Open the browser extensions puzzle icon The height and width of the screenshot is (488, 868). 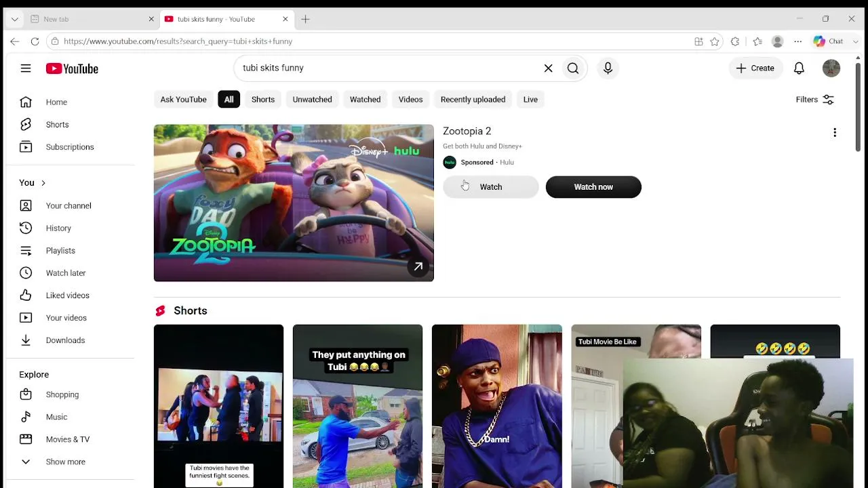coord(735,41)
